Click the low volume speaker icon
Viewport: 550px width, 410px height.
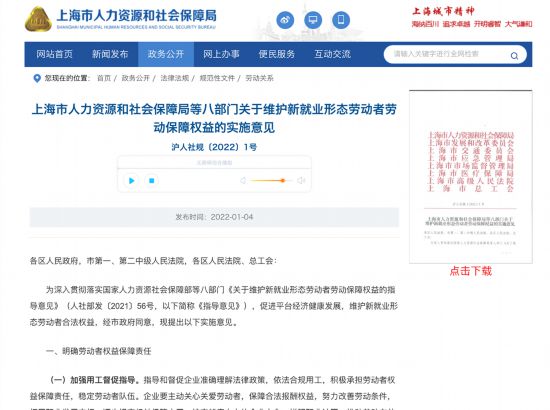(243, 181)
